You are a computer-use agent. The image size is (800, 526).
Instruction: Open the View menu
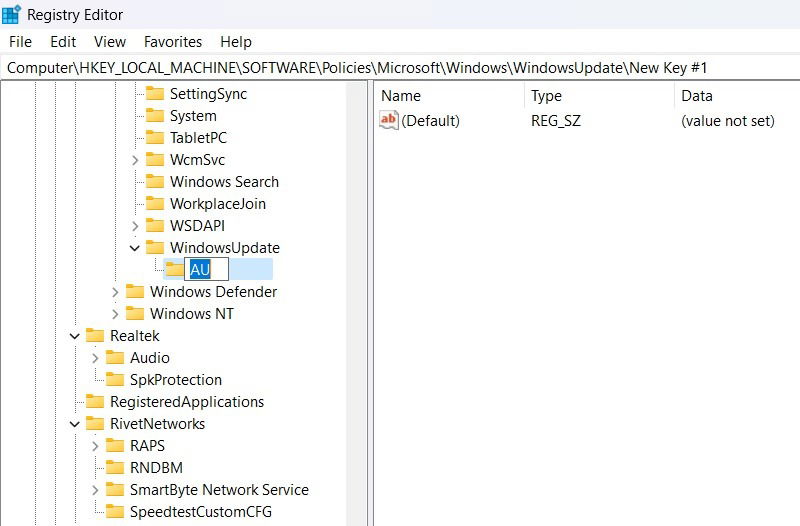click(x=110, y=42)
